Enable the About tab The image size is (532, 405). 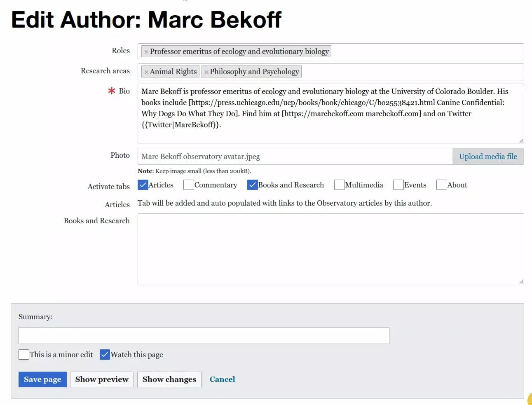(x=441, y=185)
